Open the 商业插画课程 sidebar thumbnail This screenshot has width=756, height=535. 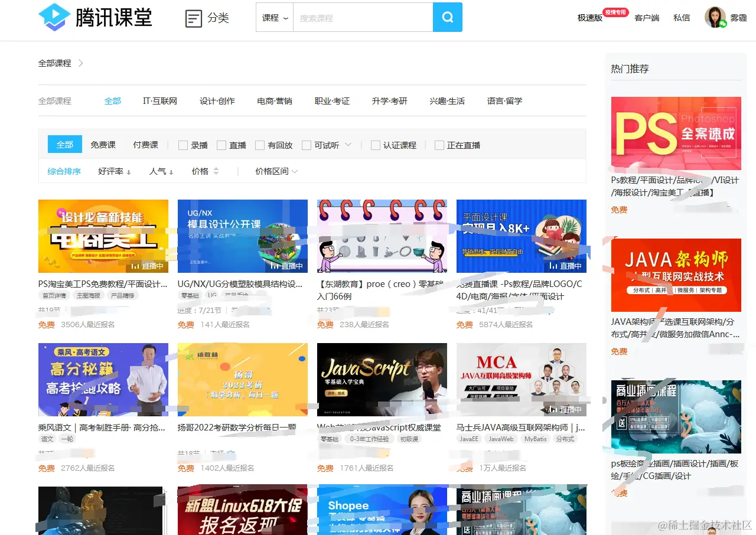(676, 417)
